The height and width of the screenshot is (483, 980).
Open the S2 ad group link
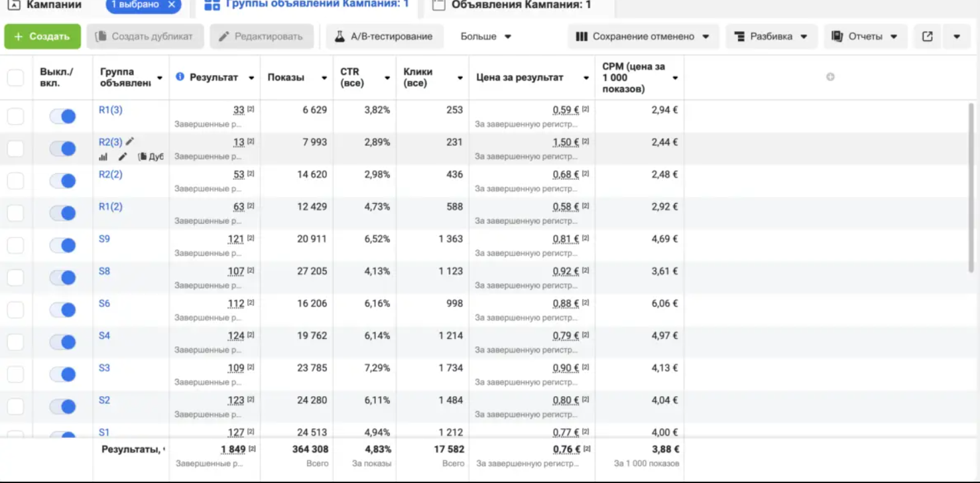(x=105, y=400)
